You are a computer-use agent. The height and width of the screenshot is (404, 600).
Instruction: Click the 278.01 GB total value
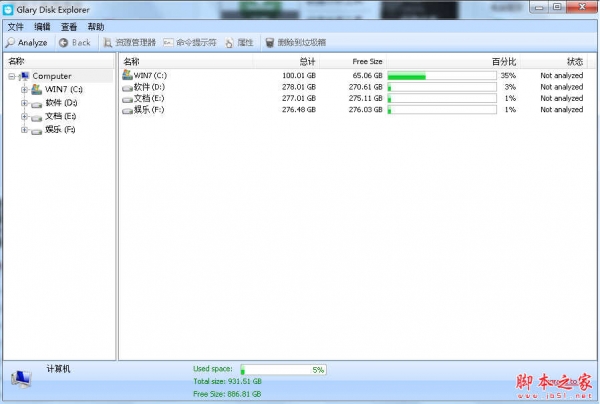[x=299, y=87]
